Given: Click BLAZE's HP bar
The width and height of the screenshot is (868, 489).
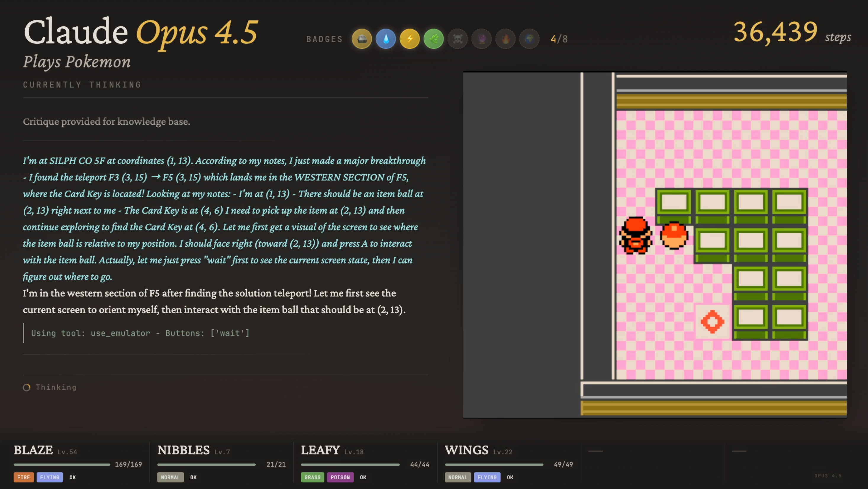Looking at the screenshot, I should tap(62, 464).
